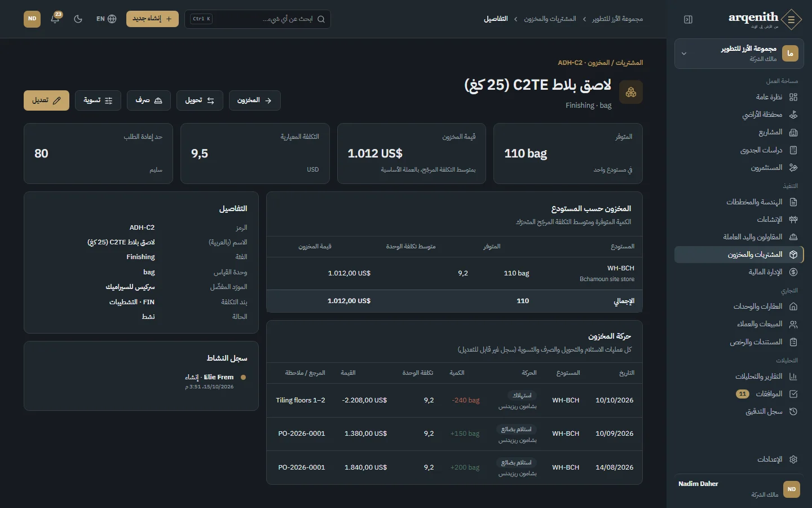Click the محفظة الأراضي icon in the sidebar
Image resolution: width=812 pixels, height=508 pixels.
(x=793, y=115)
